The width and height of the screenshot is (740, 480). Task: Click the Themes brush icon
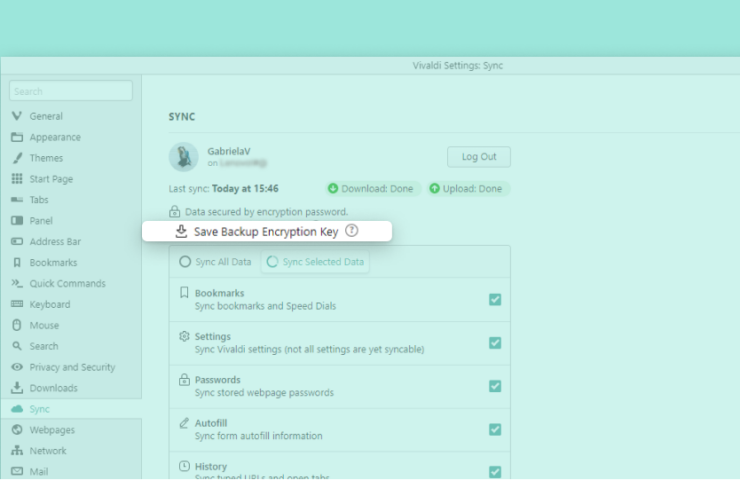tap(17, 158)
